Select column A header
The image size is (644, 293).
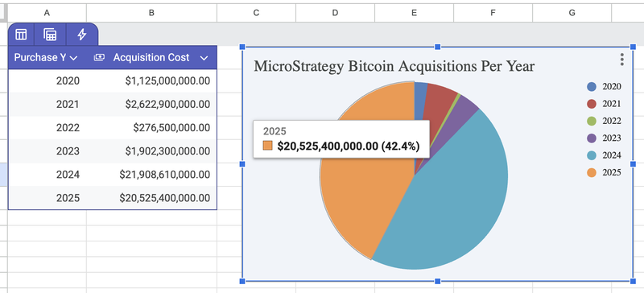click(47, 13)
